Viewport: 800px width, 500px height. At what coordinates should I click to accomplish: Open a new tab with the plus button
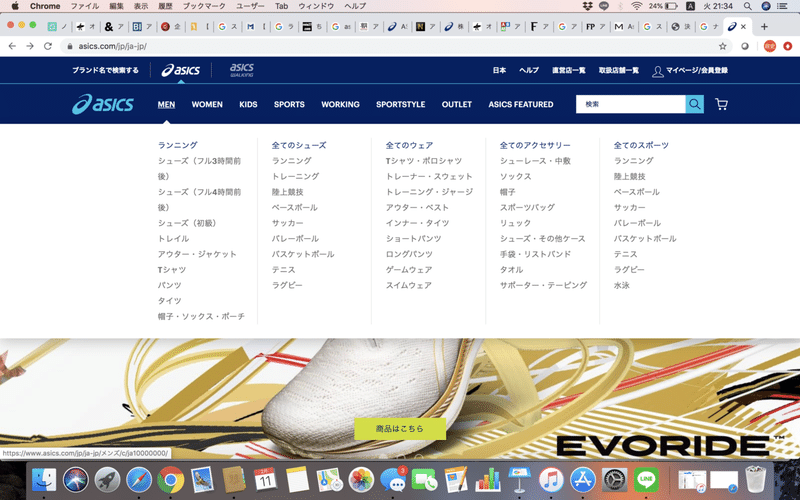764,27
